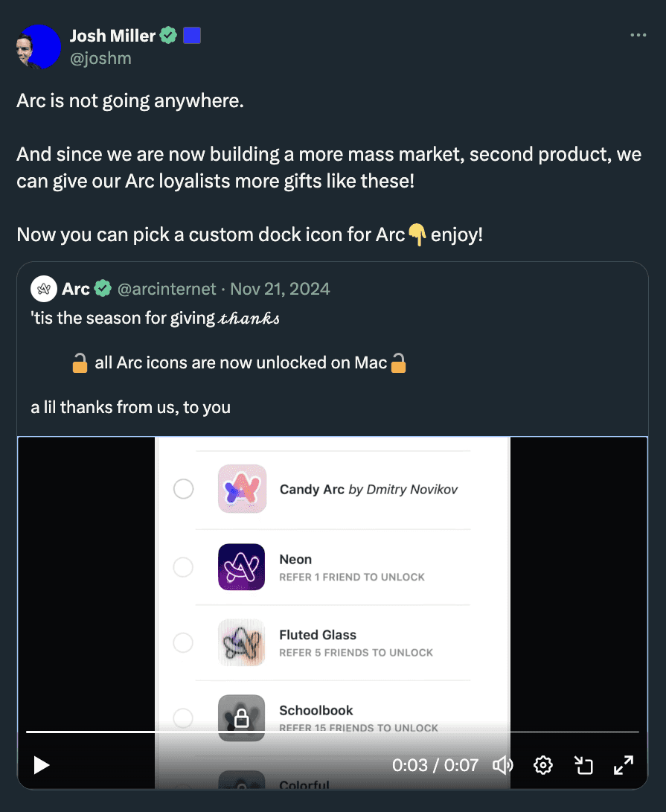Screen dimensions: 666x812
Task: Mute the video audio
Action: point(502,765)
